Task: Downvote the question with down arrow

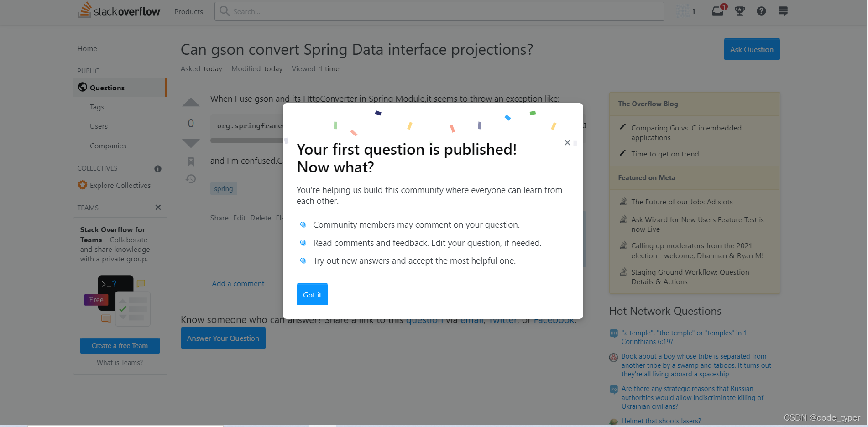Action: click(191, 143)
